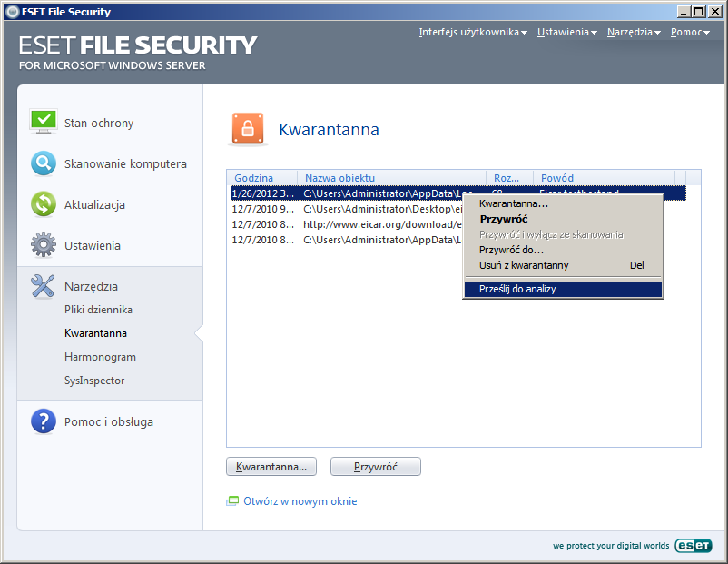Open the Interfejs użytkownika dropdown menu
Screen dimensions: 728x564
pyautogui.click(x=473, y=32)
